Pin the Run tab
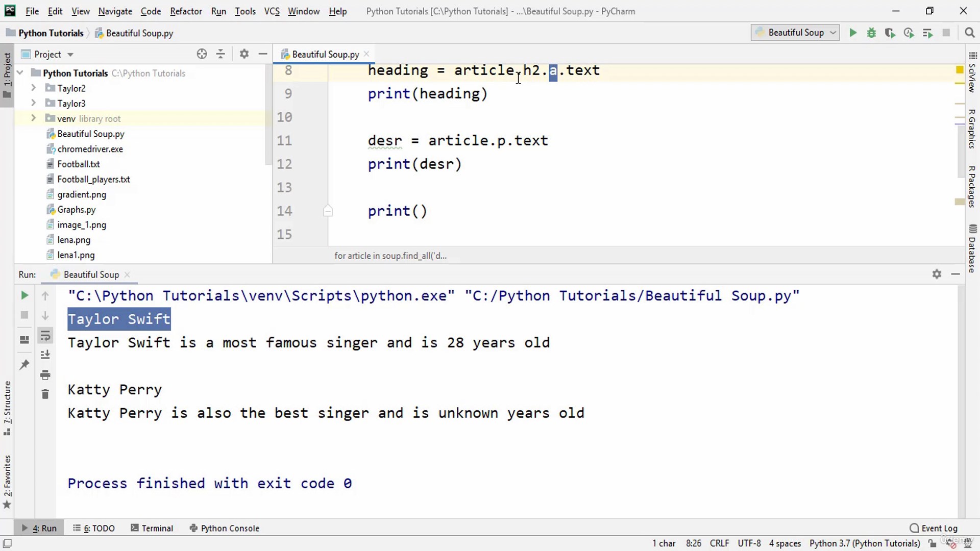The width and height of the screenshot is (980, 551). click(24, 364)
